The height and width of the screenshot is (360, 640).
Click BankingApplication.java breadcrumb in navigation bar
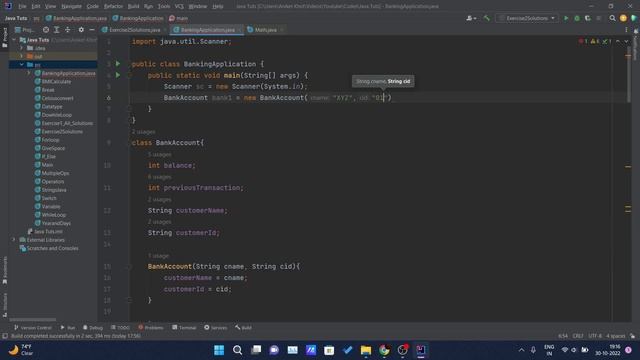pos(77,18)
